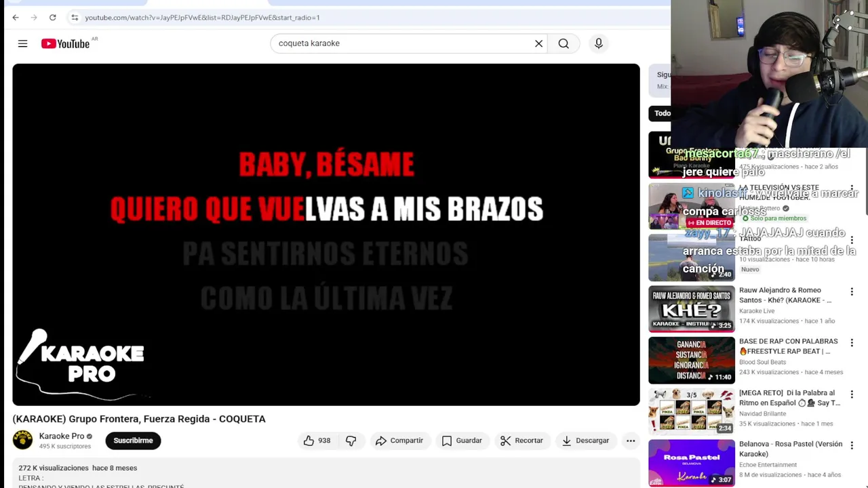The image size is (868, 488).
Task: Go back with the browser back arrow
Action: click(16, 17)
